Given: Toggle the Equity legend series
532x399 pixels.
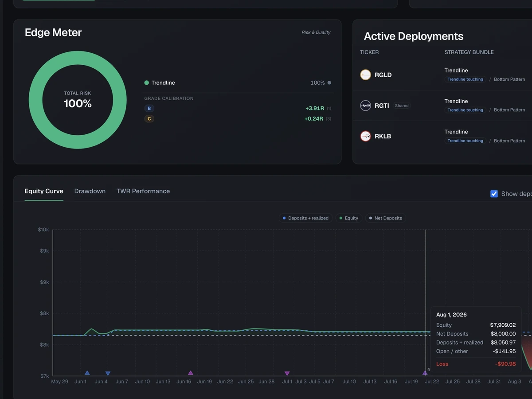Looking at the screenshot, I should [348, 218].
